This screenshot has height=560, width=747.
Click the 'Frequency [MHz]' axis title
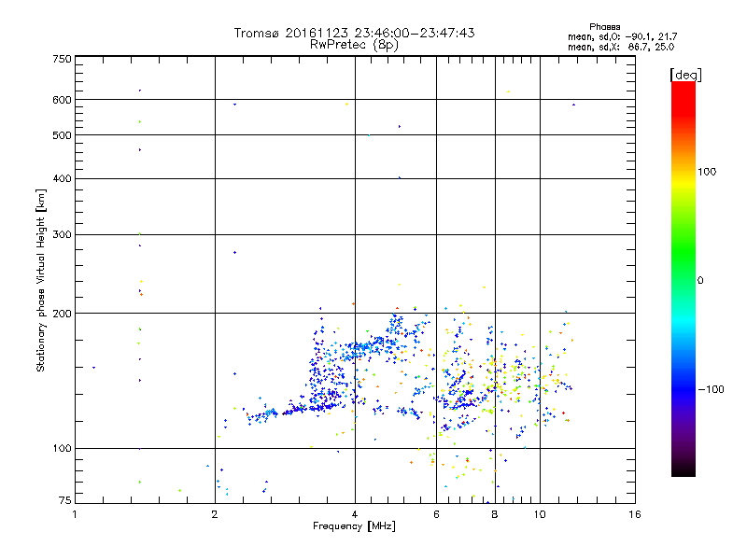tap(354, 526)
